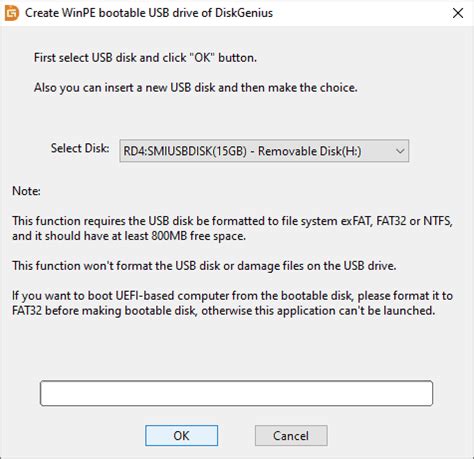Cancel creating the bootable USB drive

click(291, 435)
